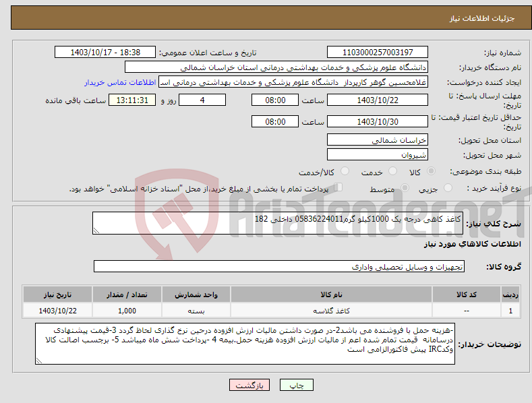Click the buyer organization name field

point(276,67)
